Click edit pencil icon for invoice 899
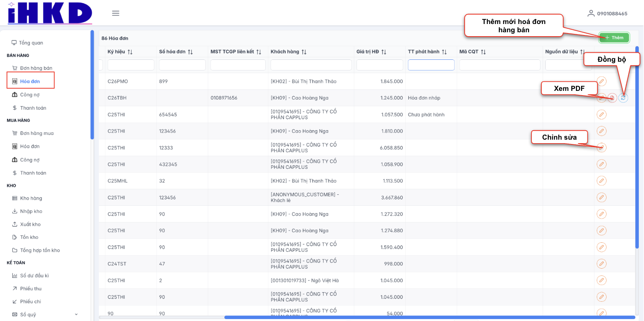The height and width of the screenshot is (321, 644). coord(601,81)
